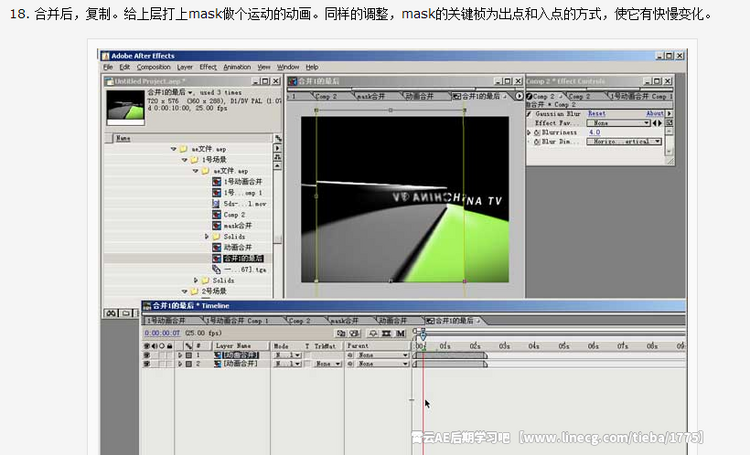This screenshot has width=750, height=455.
Task: Expand the Solids folder above 2号场景
Action: [196, 280]
